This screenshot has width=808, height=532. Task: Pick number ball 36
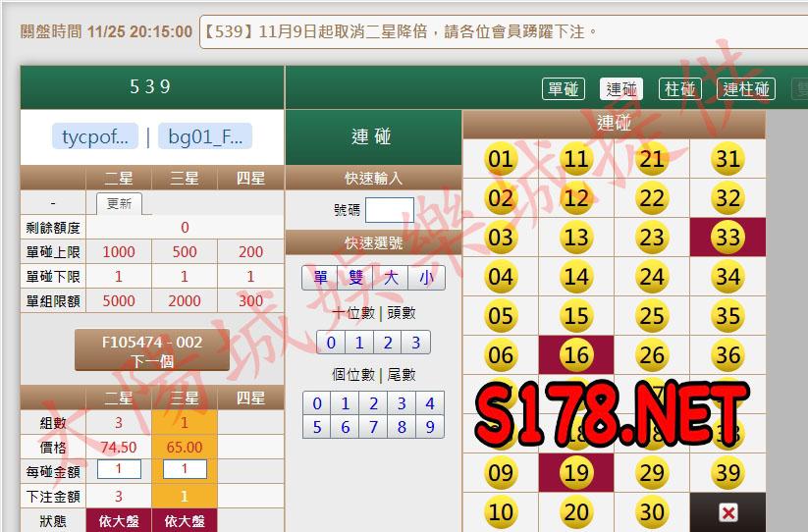[727, 355]
